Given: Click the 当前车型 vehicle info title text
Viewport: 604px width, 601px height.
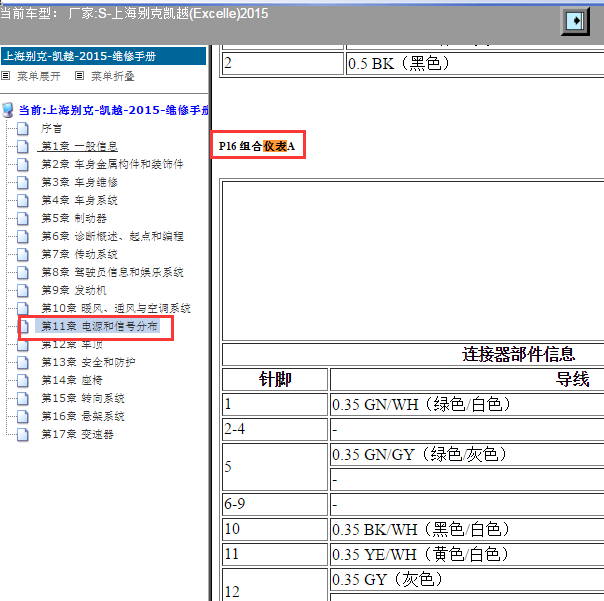Looking at the screenshot, I should pos(134,14).
